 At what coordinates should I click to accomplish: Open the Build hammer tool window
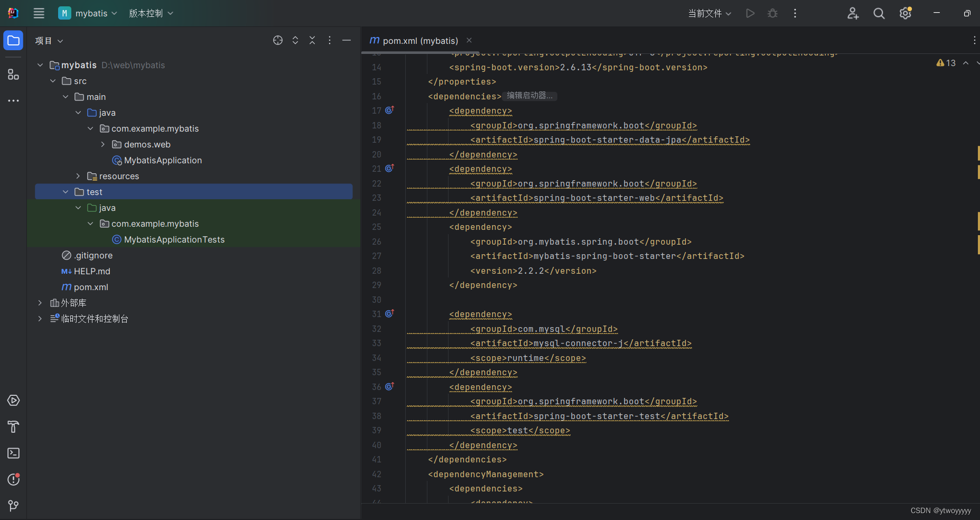tap(13, 427)
